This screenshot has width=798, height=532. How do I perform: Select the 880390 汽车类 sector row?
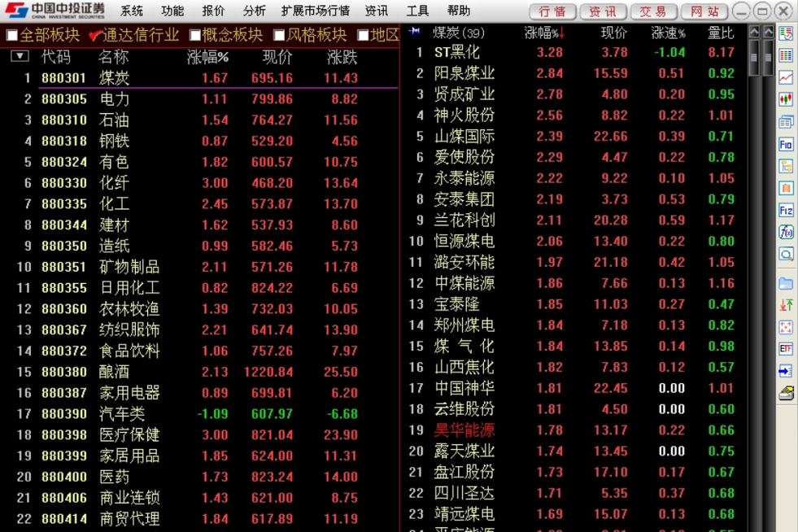point(199,414)
